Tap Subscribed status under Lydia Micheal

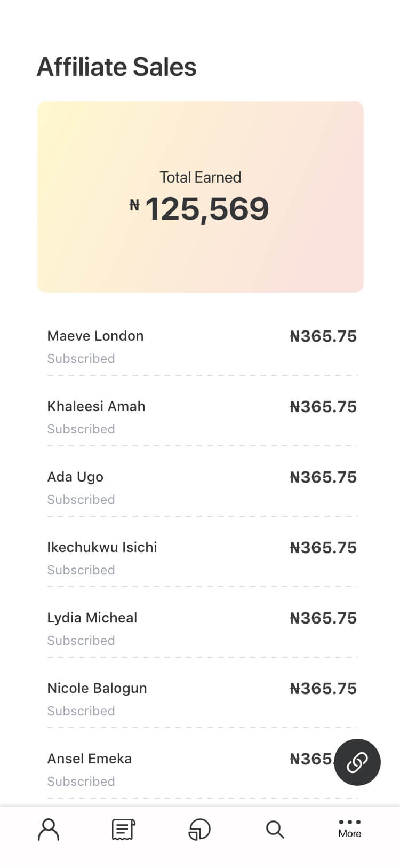pyautogui.click(x=81, y=641)
